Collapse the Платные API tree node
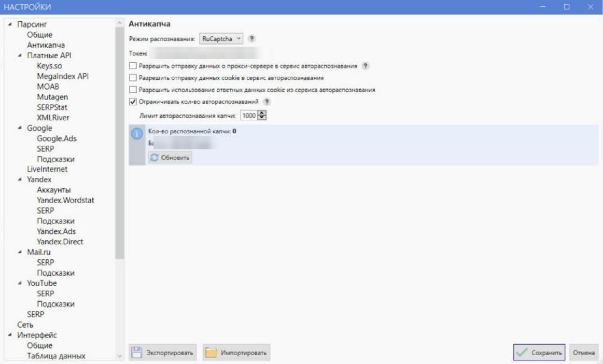 click(x=20, y=55)
